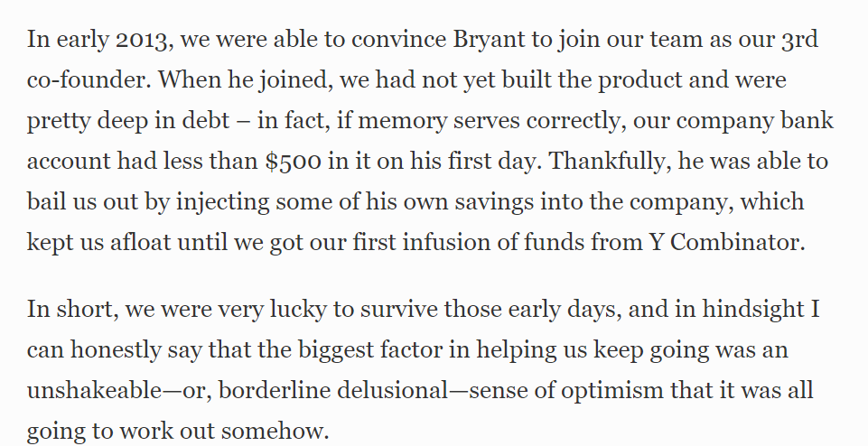Click the word "injecting" in first paragraph

pyautogui.click(x=222, y=202)
